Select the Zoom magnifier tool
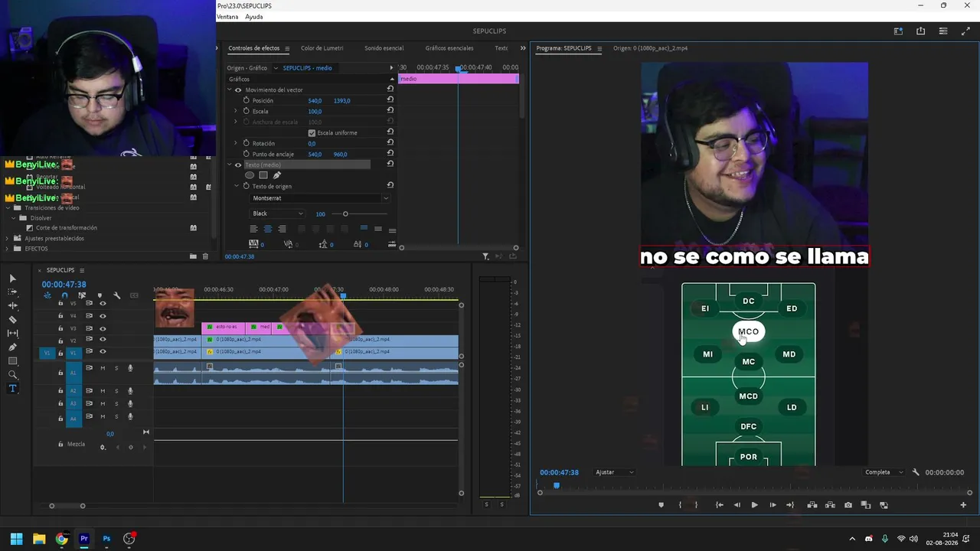 click(12, 375)
